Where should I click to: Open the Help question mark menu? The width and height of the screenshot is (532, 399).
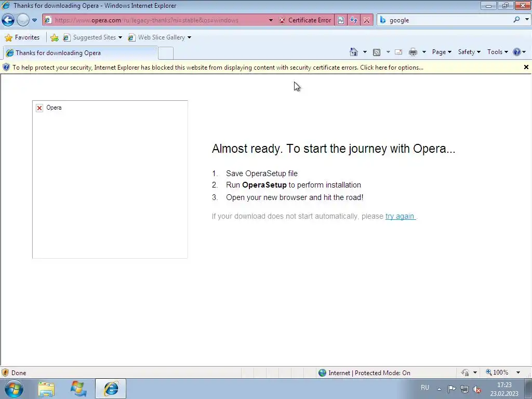point(520,52)
